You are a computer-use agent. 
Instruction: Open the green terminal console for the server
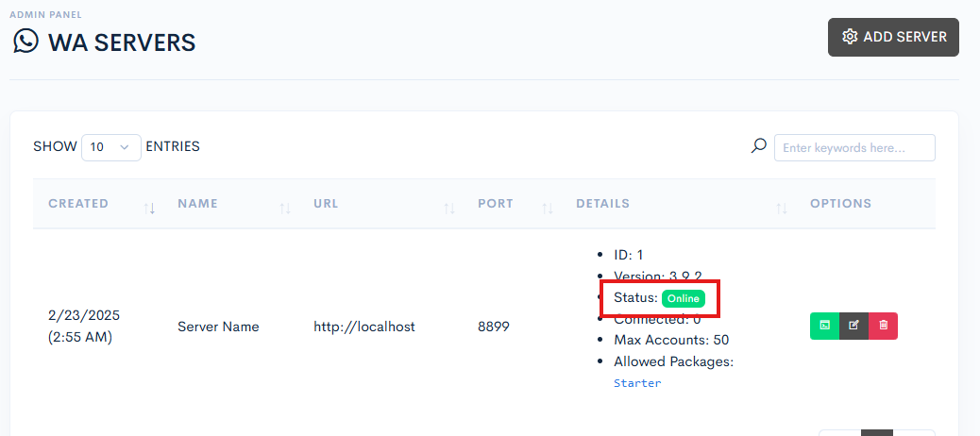coord(824,326)
